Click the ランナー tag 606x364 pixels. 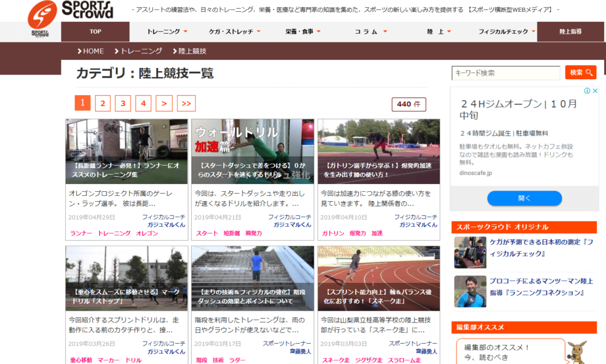81,233
